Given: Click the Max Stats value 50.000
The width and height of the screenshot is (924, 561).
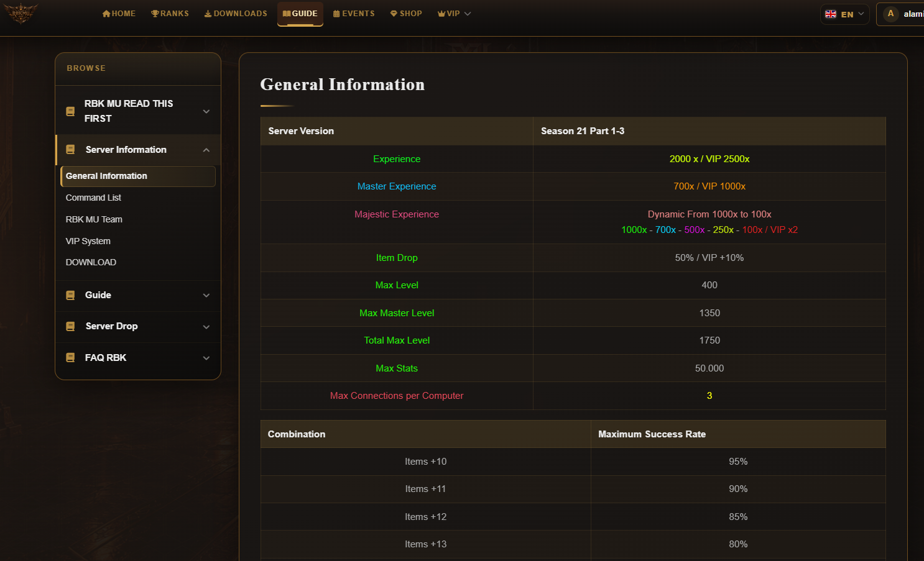Looking at the screenshot, I should 709,368.
